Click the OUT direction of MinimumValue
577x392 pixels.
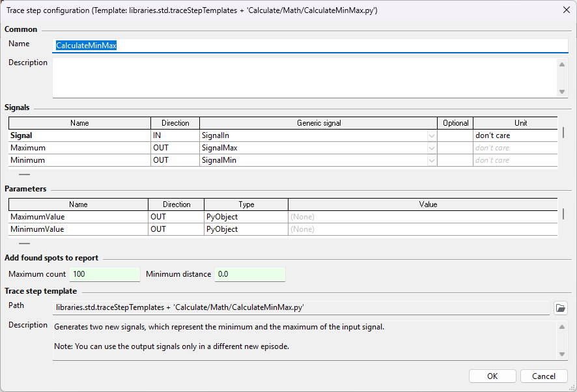(x=176, y=229)
